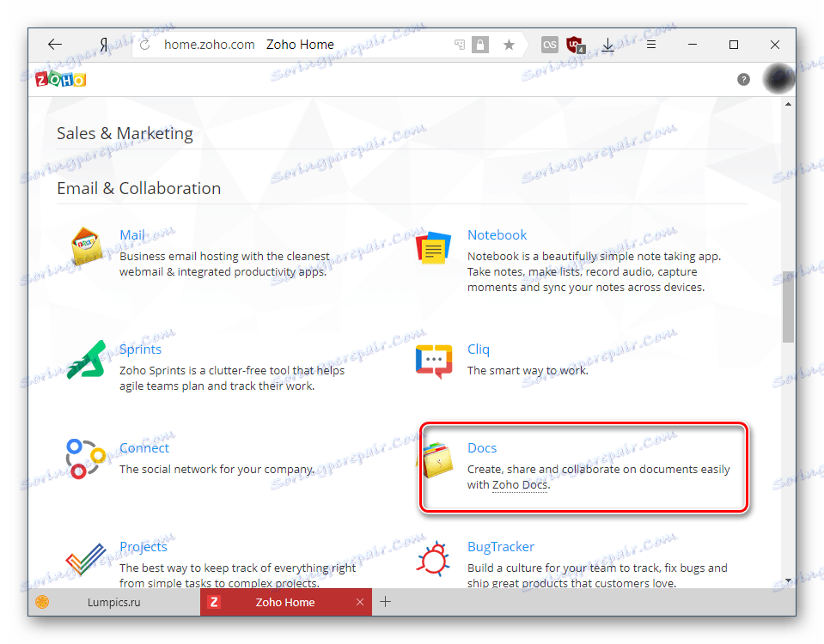Open the browser hamburger menu
This screenshot has height=644, width=824.
point(651,45)
